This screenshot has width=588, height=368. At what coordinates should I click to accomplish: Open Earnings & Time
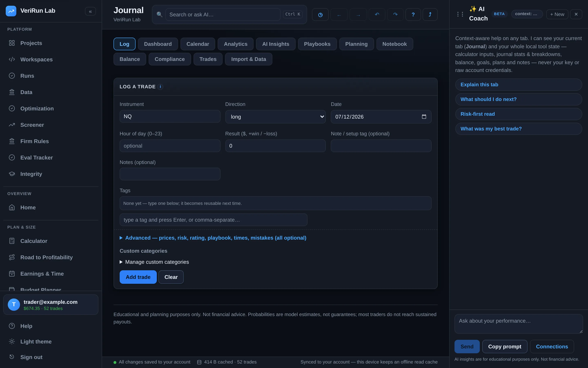coord(51,274)
